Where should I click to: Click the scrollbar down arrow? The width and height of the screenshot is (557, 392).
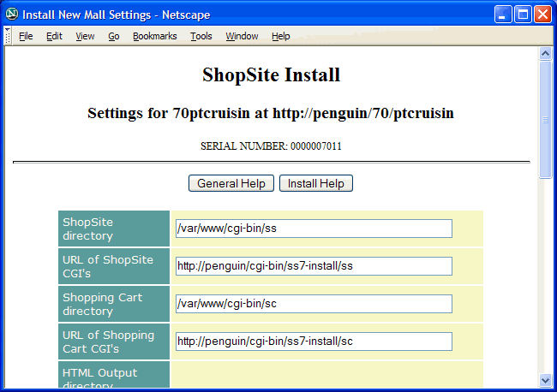[x=545, y=379]
